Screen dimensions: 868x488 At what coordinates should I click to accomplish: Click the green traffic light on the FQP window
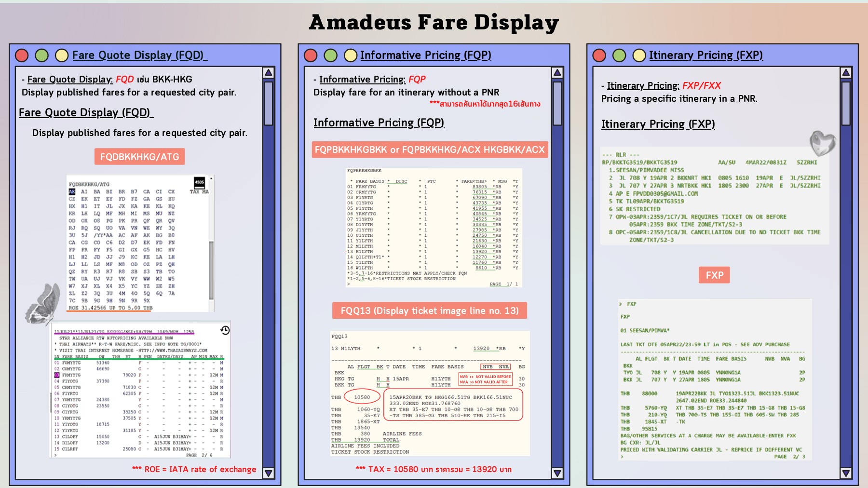pyautogui.click(x=330, y=54)
